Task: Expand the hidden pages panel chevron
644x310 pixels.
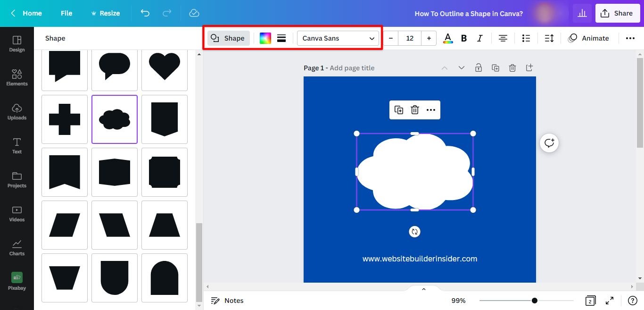Action: coord(423,289)
